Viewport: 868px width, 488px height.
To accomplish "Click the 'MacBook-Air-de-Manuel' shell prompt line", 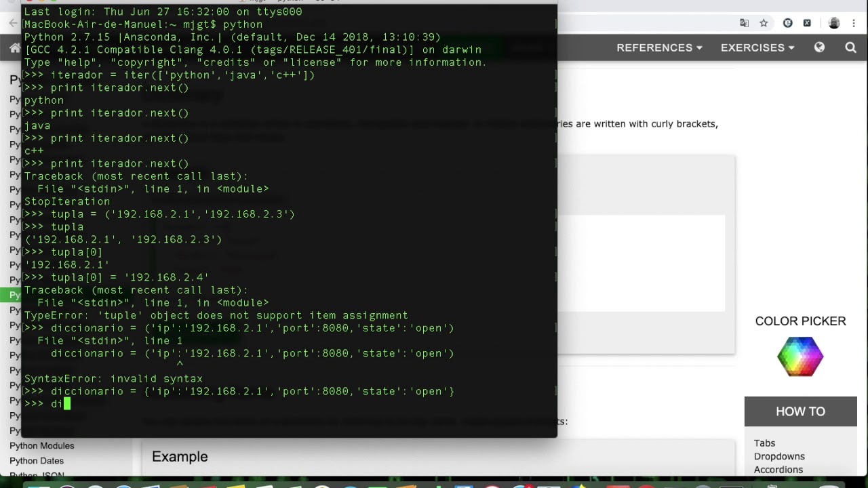I will coord(143,24).
